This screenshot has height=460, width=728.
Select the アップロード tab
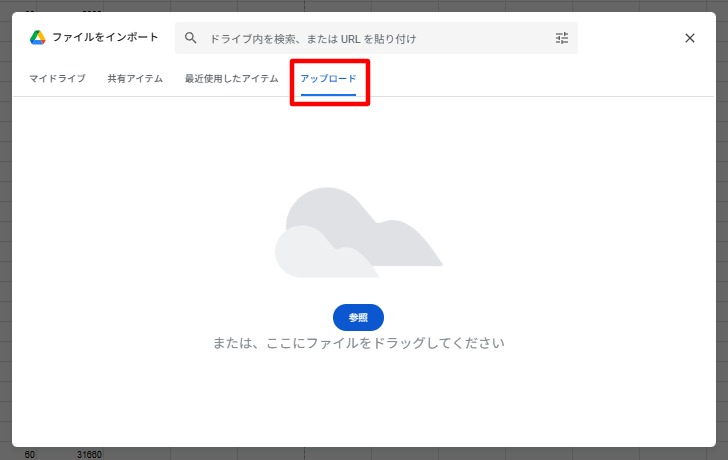coord(328,78)
